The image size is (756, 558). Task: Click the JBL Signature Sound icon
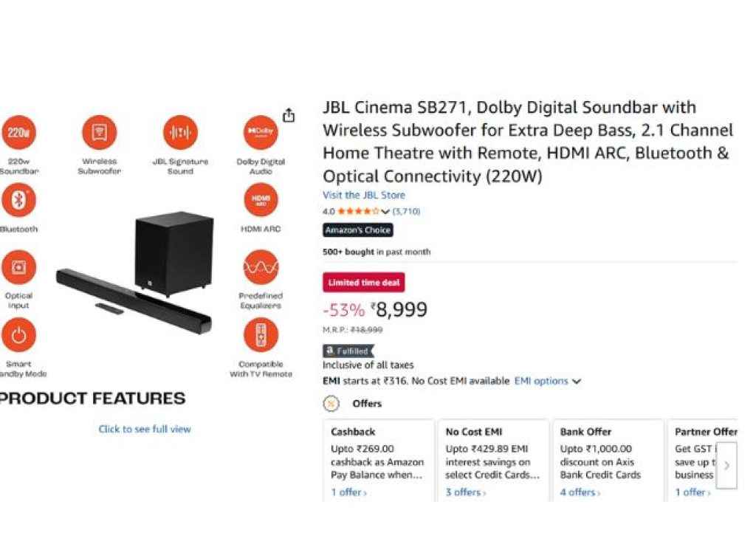click(x=180, y=134)
